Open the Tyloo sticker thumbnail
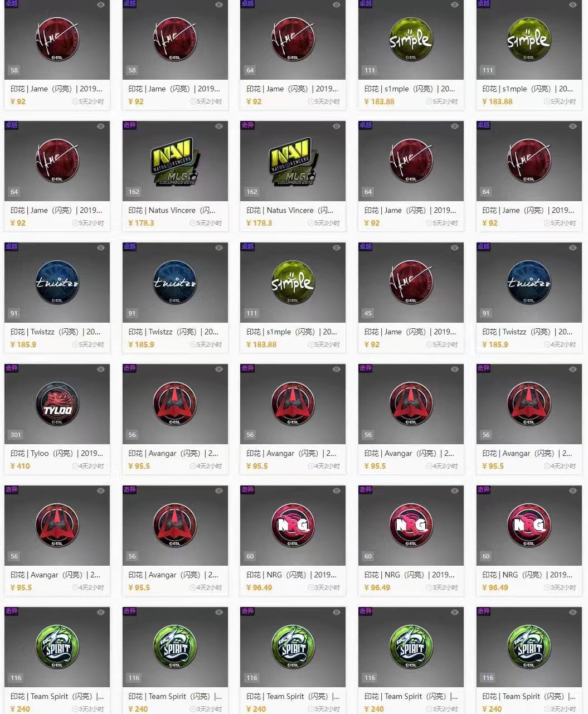The image size is (588, 714). [57, 404]
